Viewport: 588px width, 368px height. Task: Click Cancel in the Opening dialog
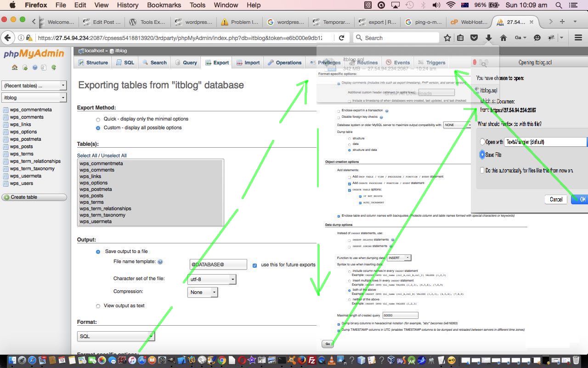(556, 199)
